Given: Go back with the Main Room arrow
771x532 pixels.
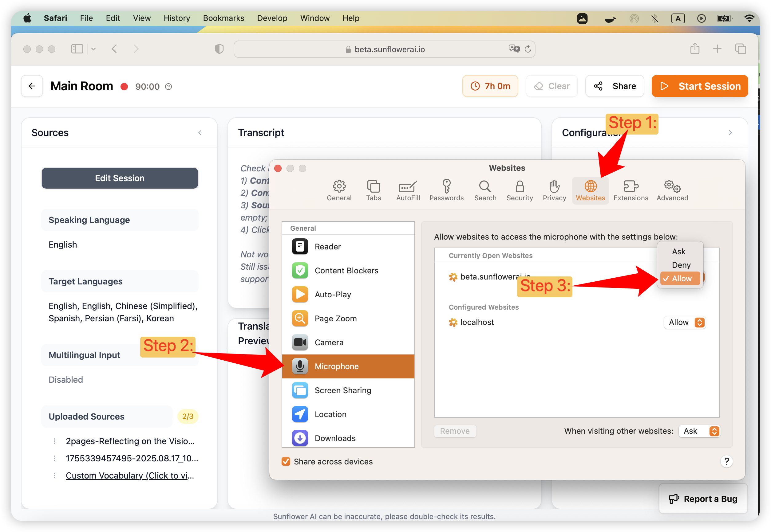Looking at the screenshot, I should [32, 86].
